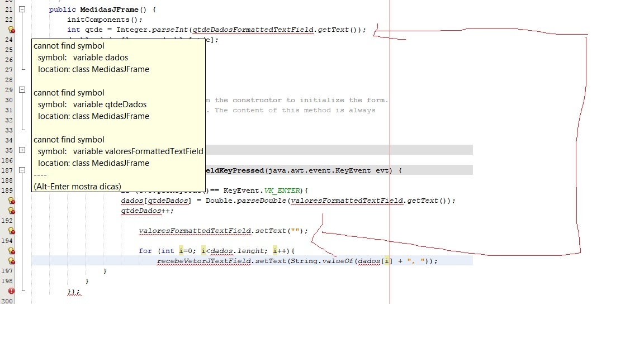Image resolution: width=644 pixels, height=362 pixels.
Task: Click '(Alt-Enter mostra dicas)' text in tooltip
Action: [78, 187]
